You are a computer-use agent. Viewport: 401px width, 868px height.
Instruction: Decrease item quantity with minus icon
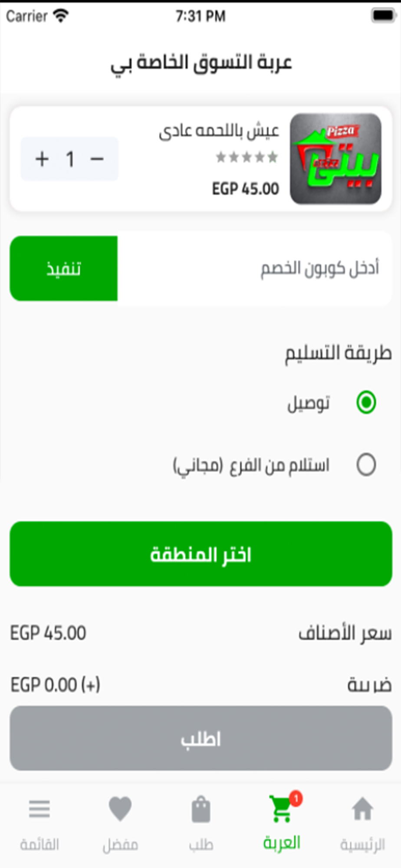click(97, 159)
